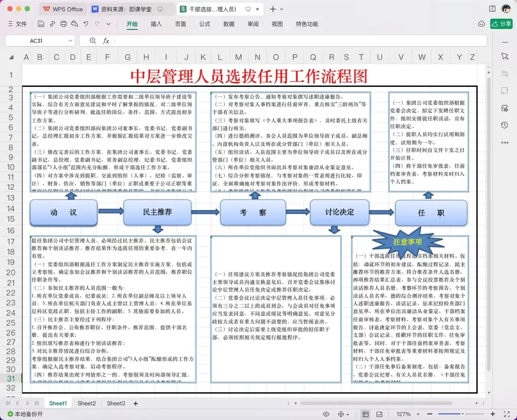This screenshot has width=517, height=420.
Task: Click the fx insert function icon
Action: pos(106,40)
